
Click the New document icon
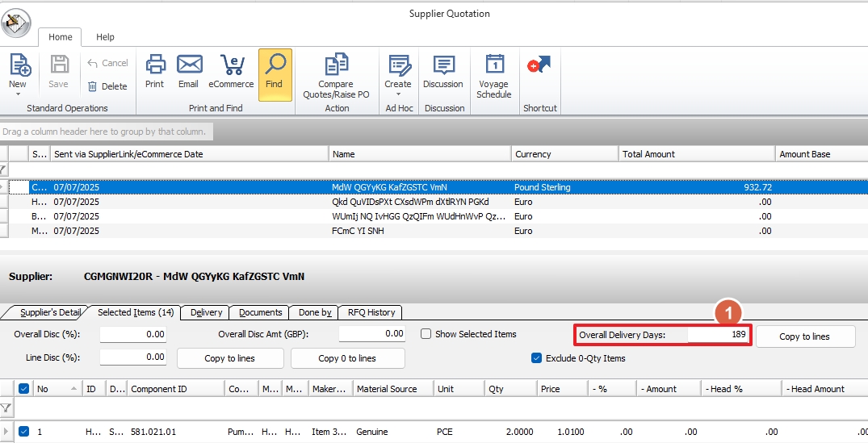(x=20, y=65)
